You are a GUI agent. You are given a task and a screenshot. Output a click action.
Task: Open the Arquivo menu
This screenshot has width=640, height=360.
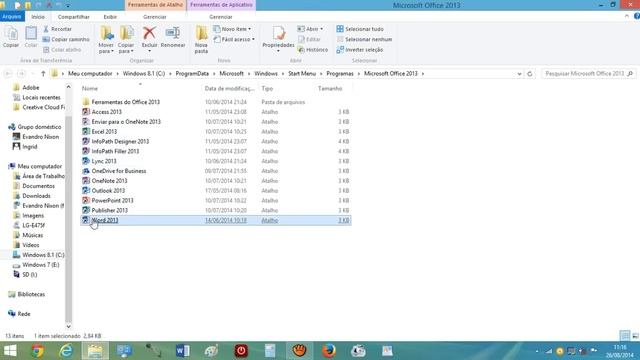(12, 17)
